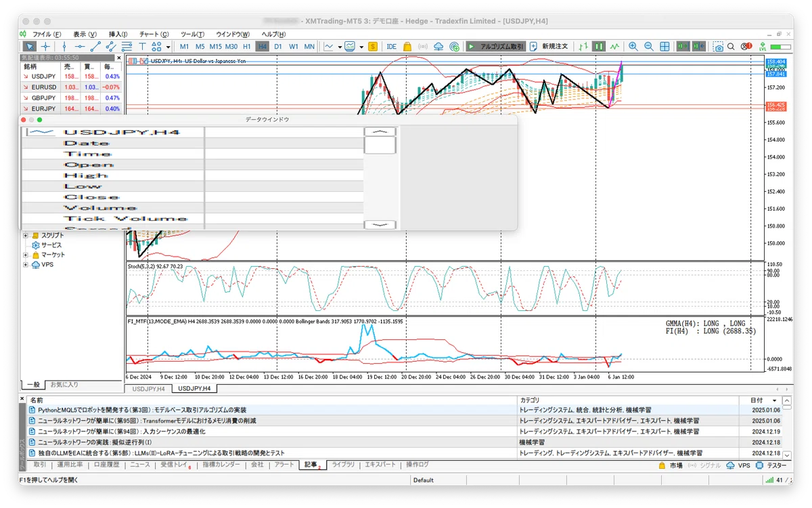The height and width of the screenshot is (508, 812).
Task: Expand the VPS tree node
Action: tap(26, 265)
